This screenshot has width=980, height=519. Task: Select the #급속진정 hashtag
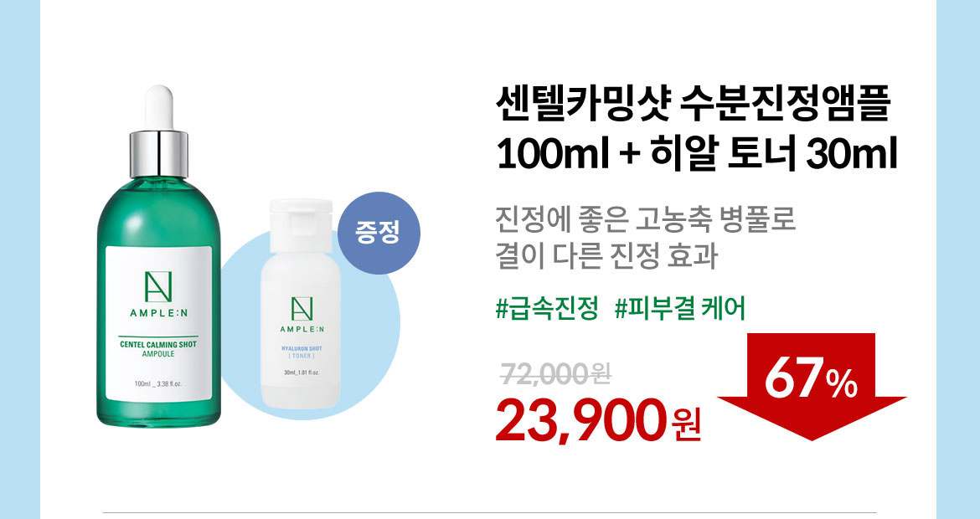pos(547,309)
